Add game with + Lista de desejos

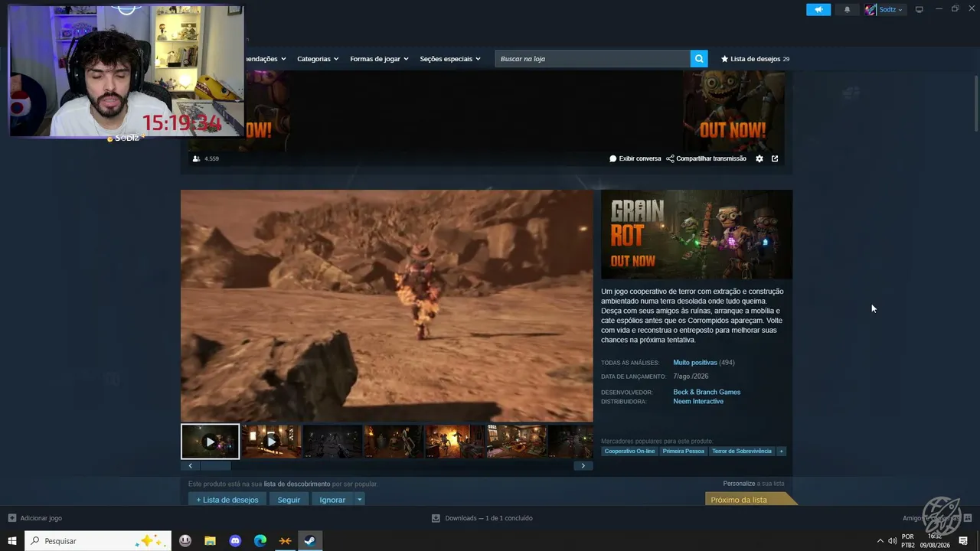[227, 500]
